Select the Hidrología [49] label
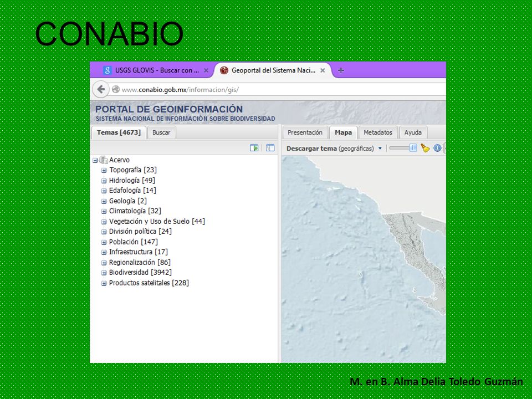The width and height of the screenshot is (532, 399). [x=132, y=180]
